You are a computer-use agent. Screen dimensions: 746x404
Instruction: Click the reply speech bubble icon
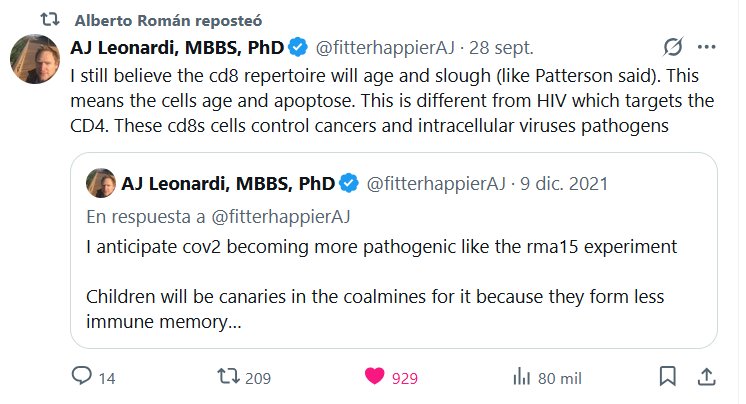pos(82,377)
